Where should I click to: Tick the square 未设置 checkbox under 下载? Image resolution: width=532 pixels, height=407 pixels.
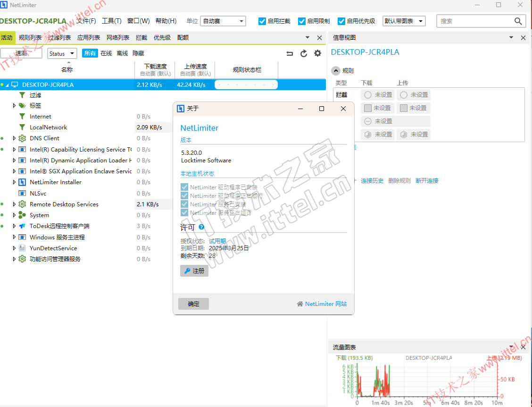point(368,108)
